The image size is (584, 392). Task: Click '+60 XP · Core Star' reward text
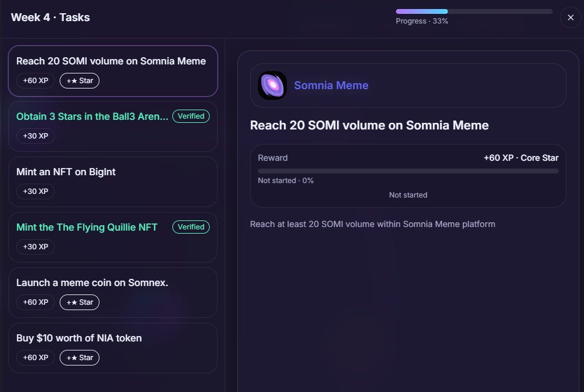[x=521, y=158]
